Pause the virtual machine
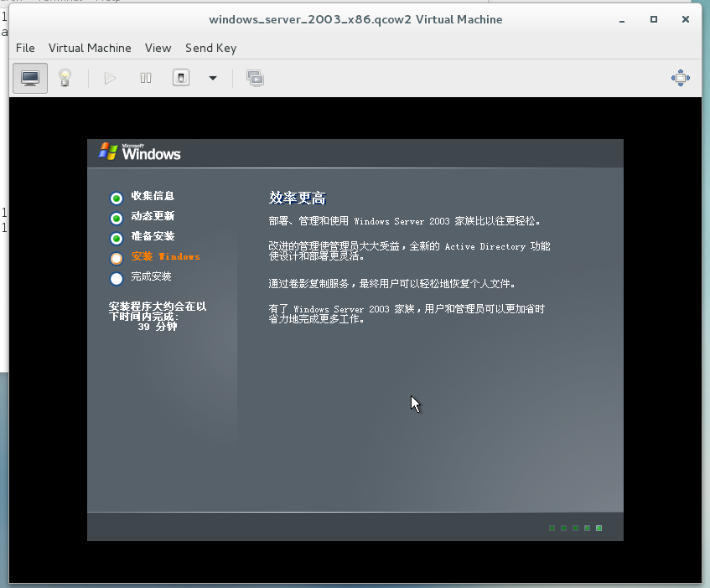 tap(145, 78)
